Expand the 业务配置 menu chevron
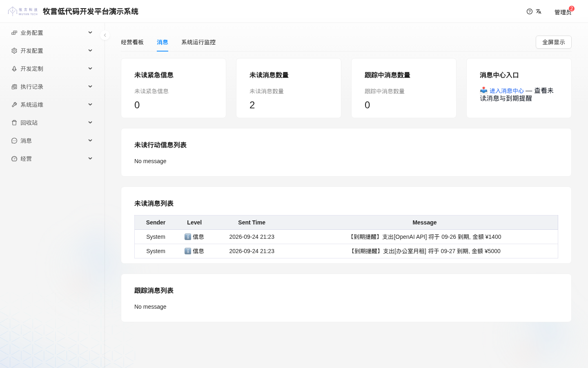588x368 pixels. coord(90,33)
